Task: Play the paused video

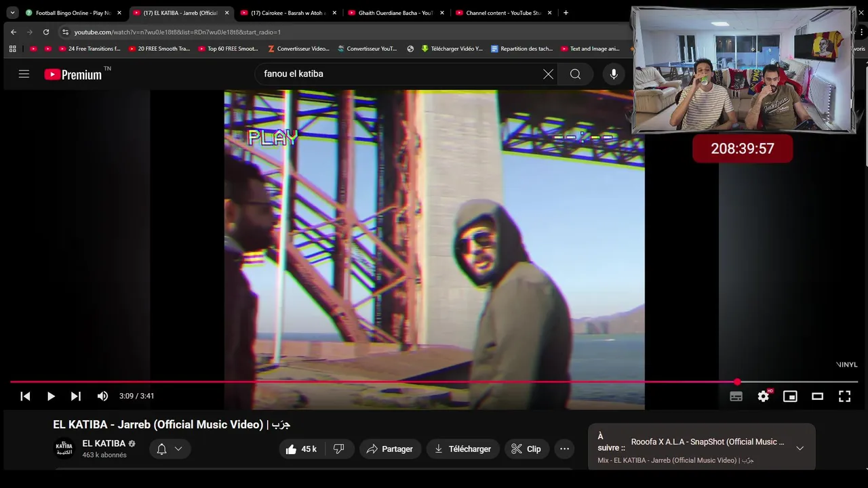Action: [51, 396]
